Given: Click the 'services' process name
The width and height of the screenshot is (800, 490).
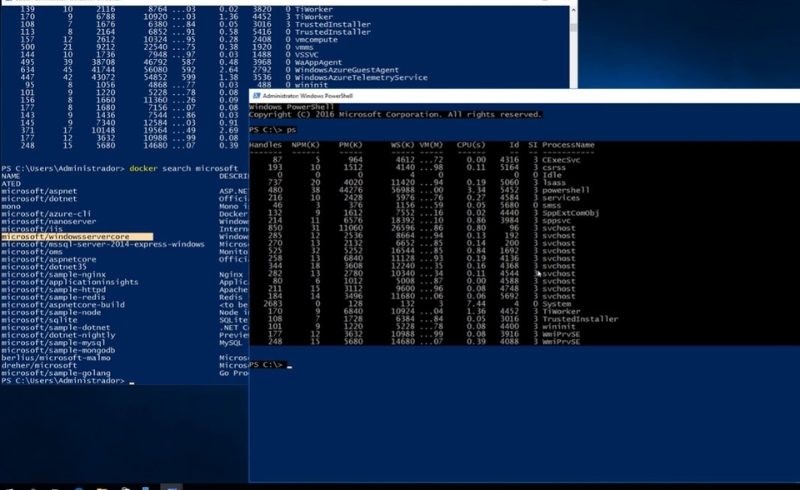Looking at the screenshot, I should tap(561, 198).
